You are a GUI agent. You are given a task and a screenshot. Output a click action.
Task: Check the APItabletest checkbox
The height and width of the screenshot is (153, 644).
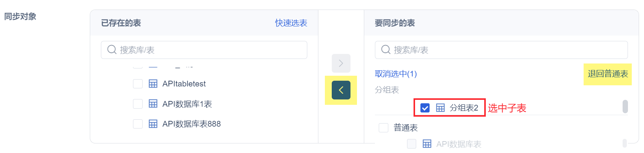point(138,84)
